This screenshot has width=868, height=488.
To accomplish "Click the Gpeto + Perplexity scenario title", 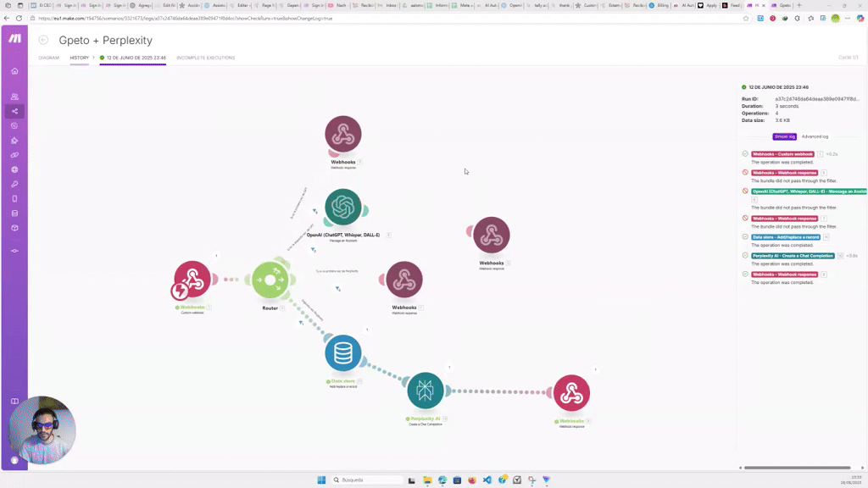I will (106, 41).
